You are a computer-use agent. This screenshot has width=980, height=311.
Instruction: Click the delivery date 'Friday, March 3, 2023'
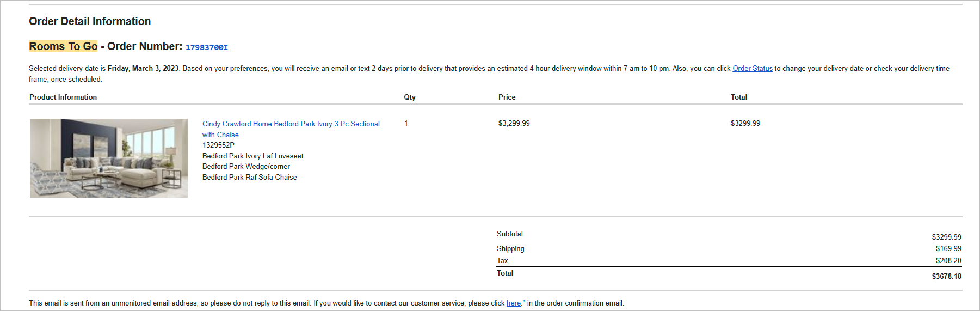coord(143,69)
